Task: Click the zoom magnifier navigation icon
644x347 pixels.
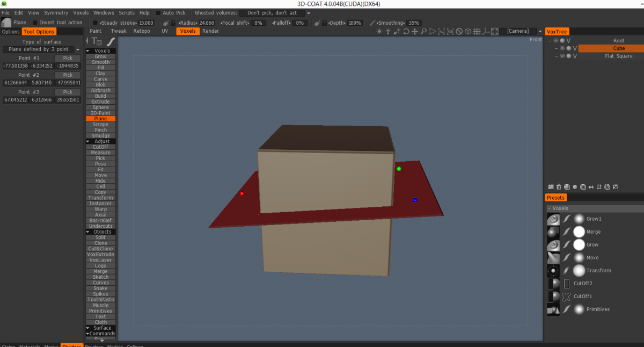Action: 423,32
